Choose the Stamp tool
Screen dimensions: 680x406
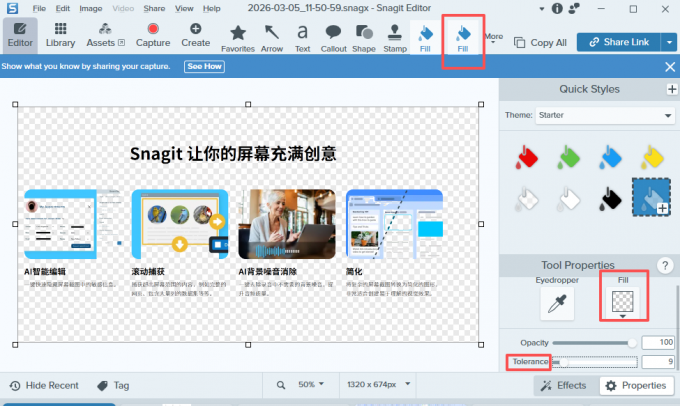pos(395,36)
